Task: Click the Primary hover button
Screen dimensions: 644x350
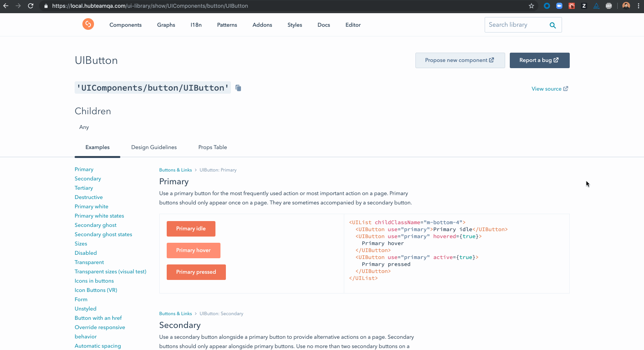Action: click(x=193, y=250)
